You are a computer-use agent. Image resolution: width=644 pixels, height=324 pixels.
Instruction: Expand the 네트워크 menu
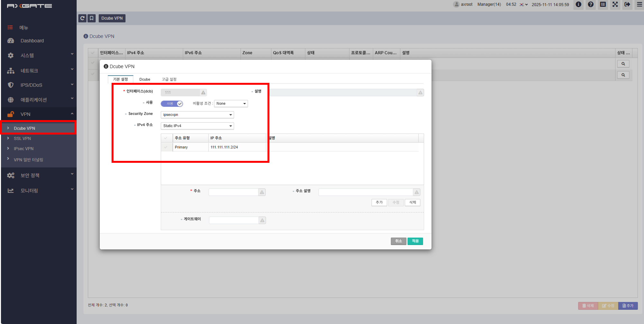[x=39, y=70]
